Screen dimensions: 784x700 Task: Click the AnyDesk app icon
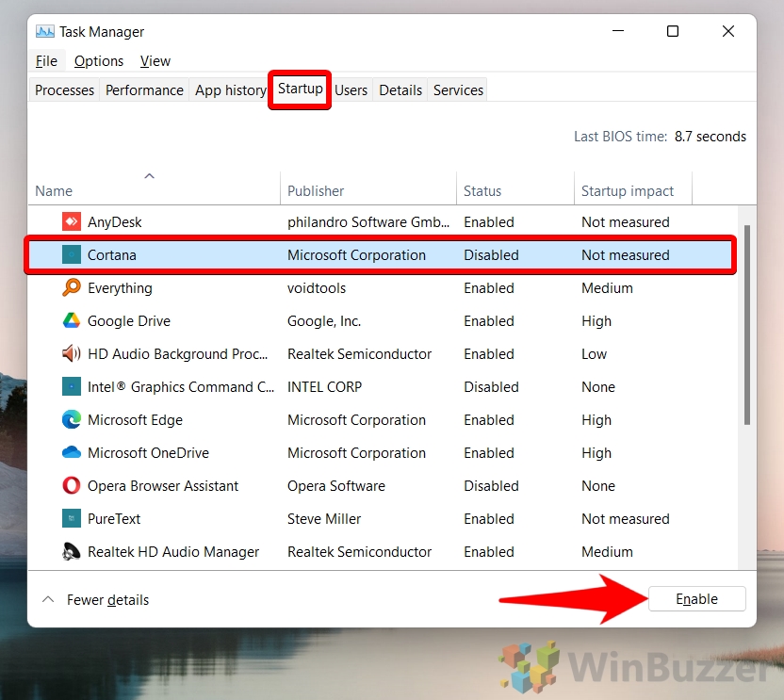pos(72,222)
